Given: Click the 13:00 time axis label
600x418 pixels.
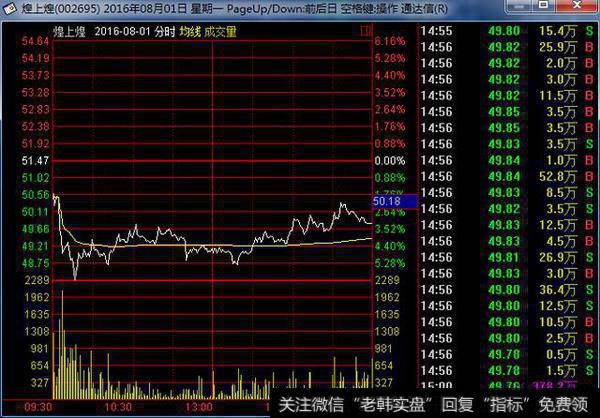Looking at the screenshot, I should pyautogui.click(x=199, y=407).
